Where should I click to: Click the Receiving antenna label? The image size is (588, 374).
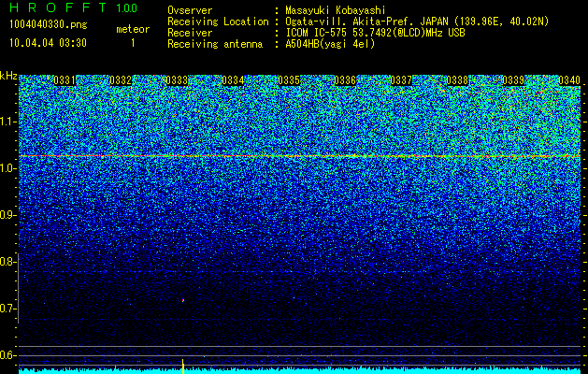(x=215, y=44)
